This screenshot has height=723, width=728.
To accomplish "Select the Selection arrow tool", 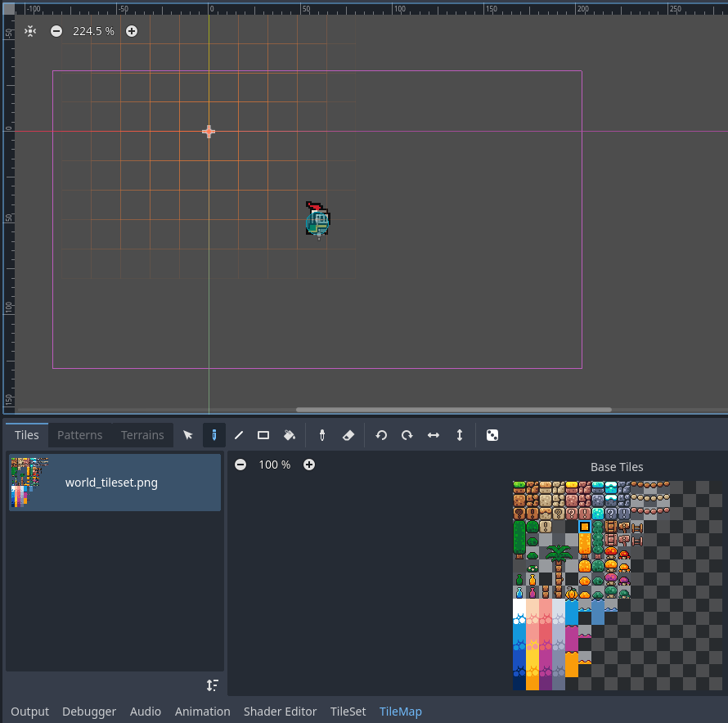I will pos(188,435).
